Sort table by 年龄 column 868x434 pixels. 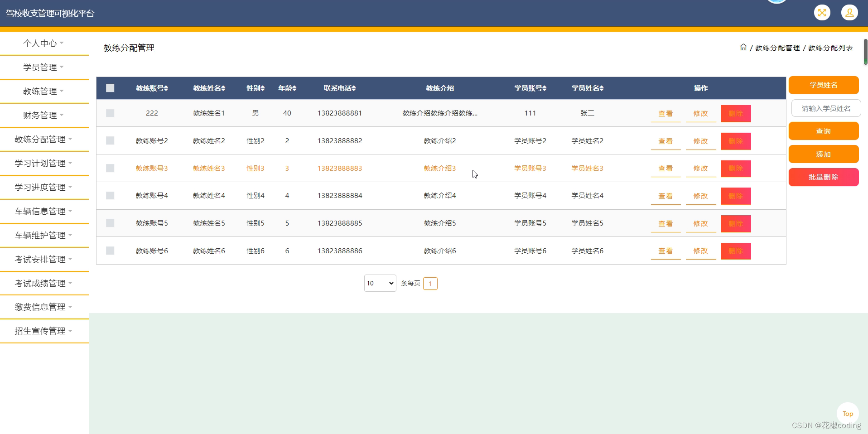point(287,88)
